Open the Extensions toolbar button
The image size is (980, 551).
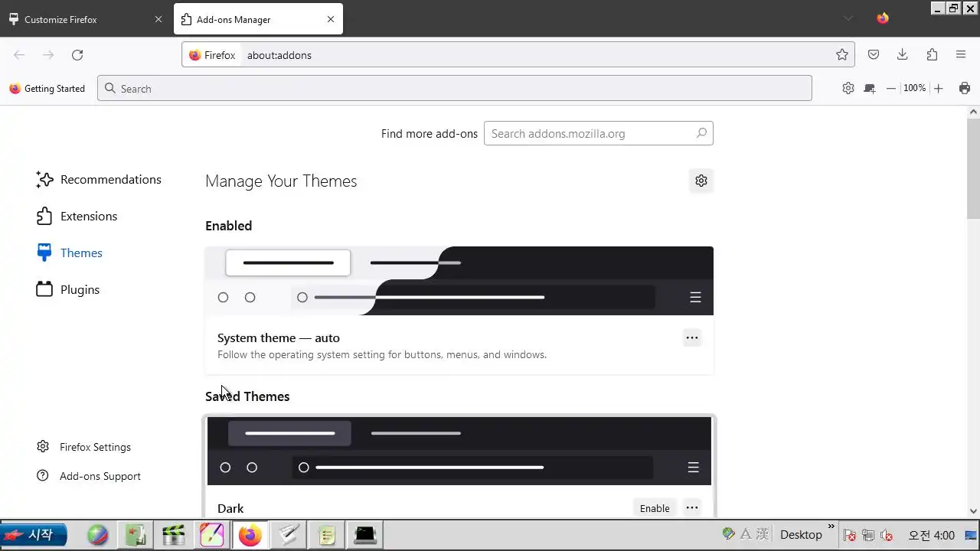[x=932, y=54]
